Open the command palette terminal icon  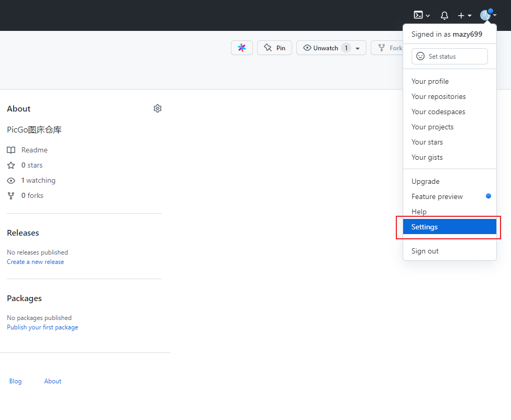point(418,15)
